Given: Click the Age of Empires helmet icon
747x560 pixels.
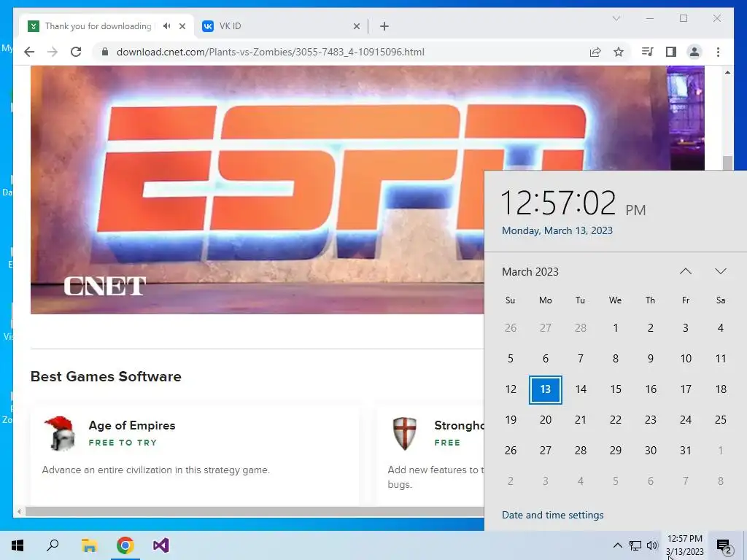Looking at the screenshot, I should point(60,433).
